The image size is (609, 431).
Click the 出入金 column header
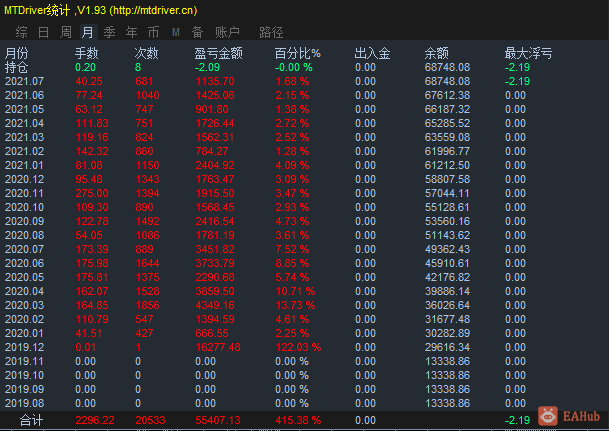tap(372, 53)
